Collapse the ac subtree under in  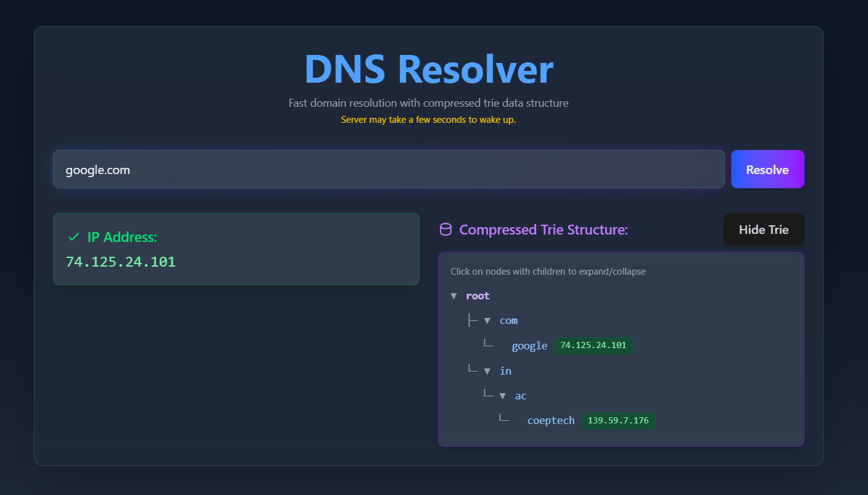coord(521,395)
